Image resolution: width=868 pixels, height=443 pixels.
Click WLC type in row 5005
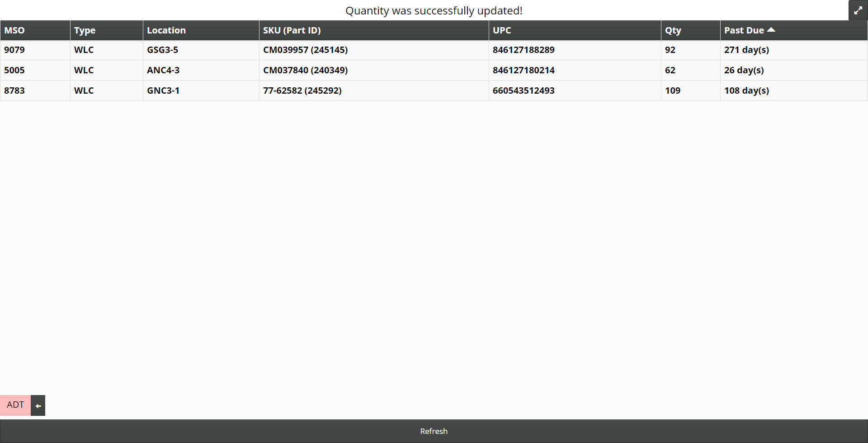107,70
